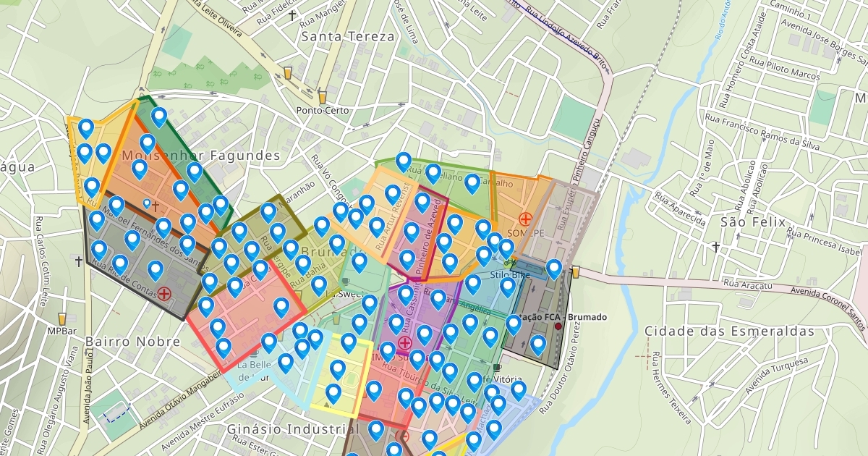Click hospital icon near Rua Rio de Contas
The height and width of the screenshot is (456, 868).
coord(165,293)
